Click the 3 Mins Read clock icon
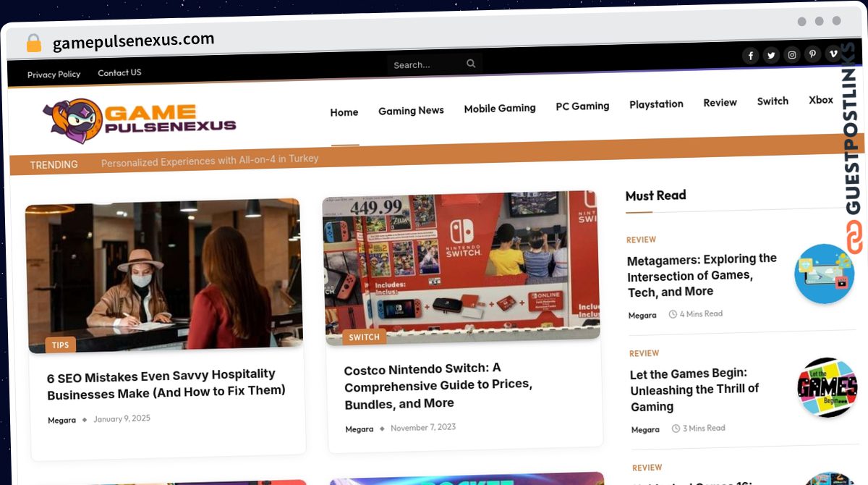The image size is (868, 485). coord(676,429)
